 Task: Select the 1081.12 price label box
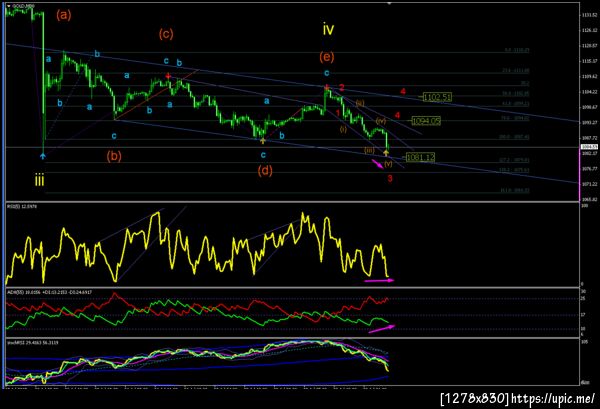pyautogui.click(x=420, y=157)
